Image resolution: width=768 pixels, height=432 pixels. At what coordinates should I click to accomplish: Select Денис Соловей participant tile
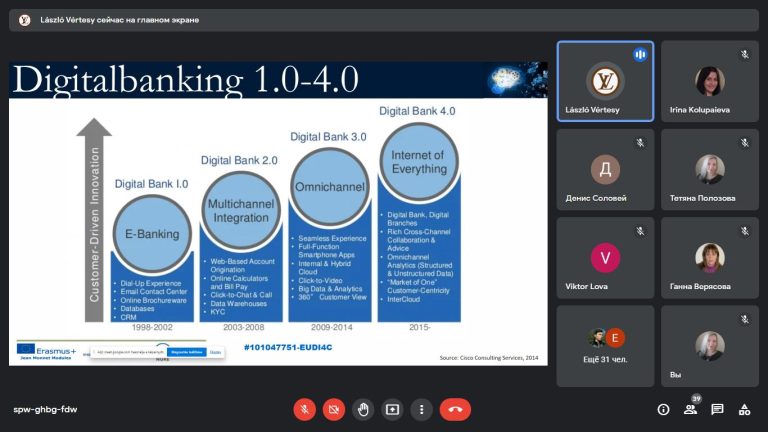pyautogui.click(x=605, y=169)
